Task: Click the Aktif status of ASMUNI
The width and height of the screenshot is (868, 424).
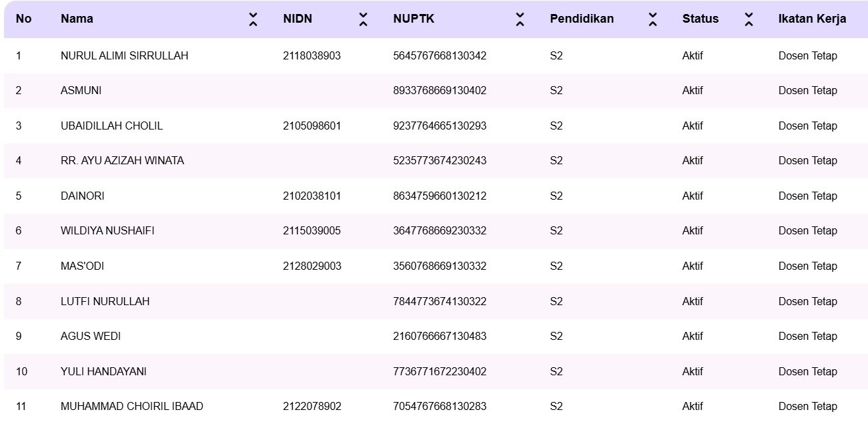Action: click(x=693, y=91)
